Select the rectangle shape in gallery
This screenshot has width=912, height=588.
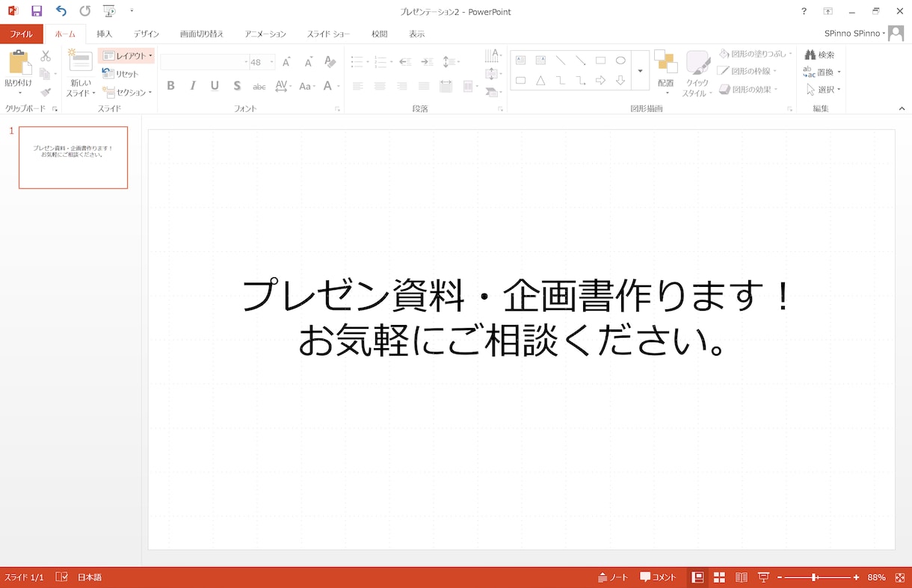click(600, 61)
